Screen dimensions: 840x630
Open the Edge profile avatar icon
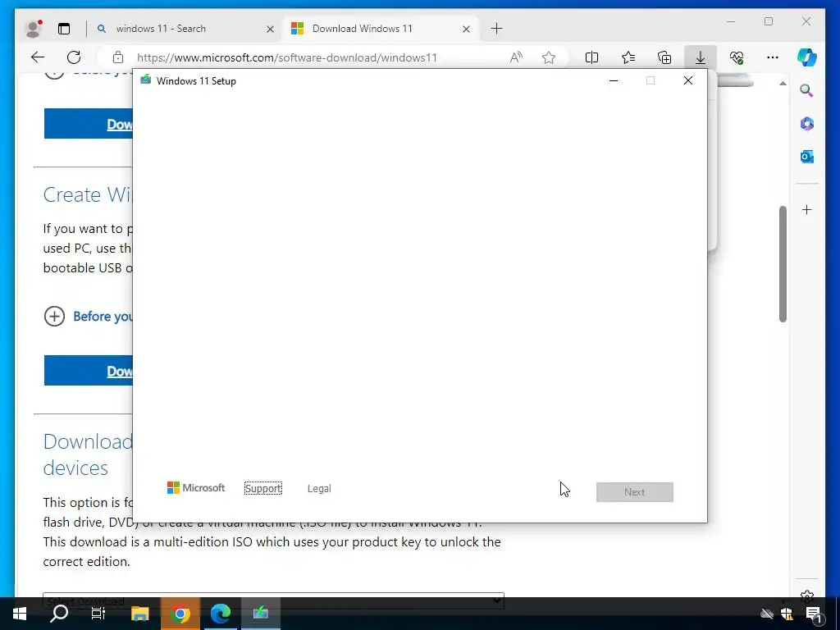[x=34, y=29]
